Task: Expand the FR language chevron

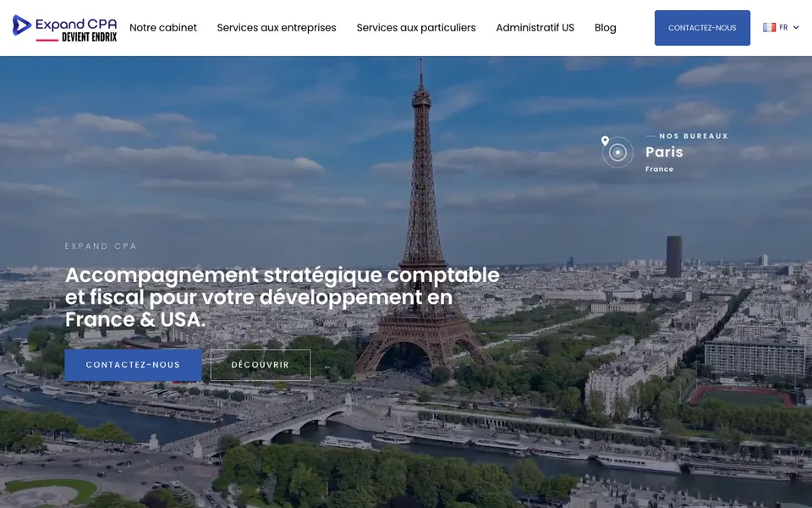Action: [x=796, y=27]
